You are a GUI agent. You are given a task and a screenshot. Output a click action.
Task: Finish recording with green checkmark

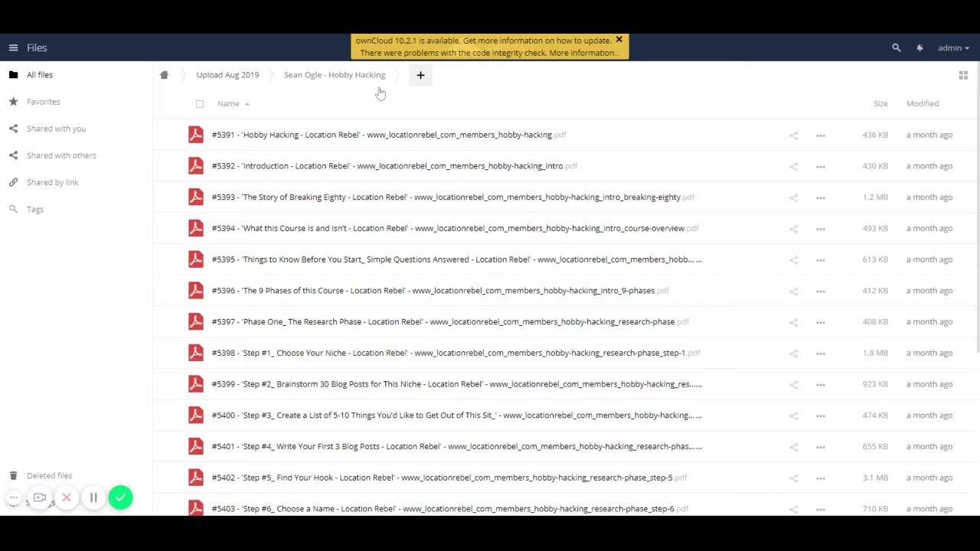coord(120,498)
